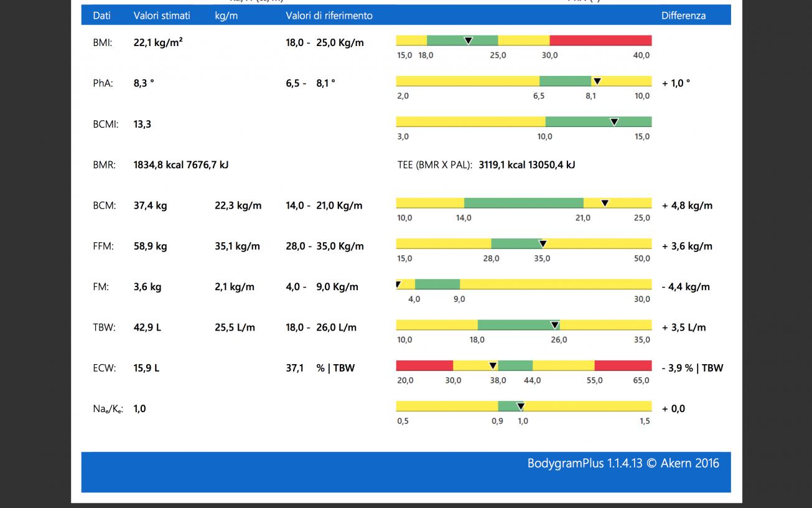812x508 pixels.
Task: Select the green segment of the FM bar
Action: tap(437, 285)
